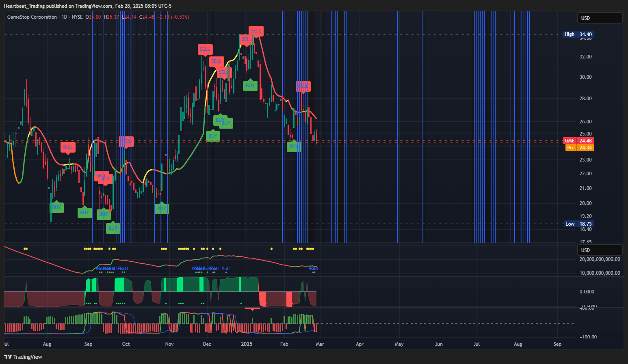628x364 pixels.
Task: Click the BUY signal below the January candles
Action: (x=250, y=86)
